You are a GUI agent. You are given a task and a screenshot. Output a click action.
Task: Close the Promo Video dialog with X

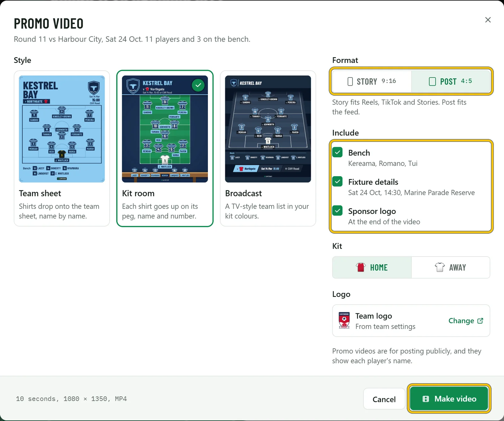(x=488, y=20)
